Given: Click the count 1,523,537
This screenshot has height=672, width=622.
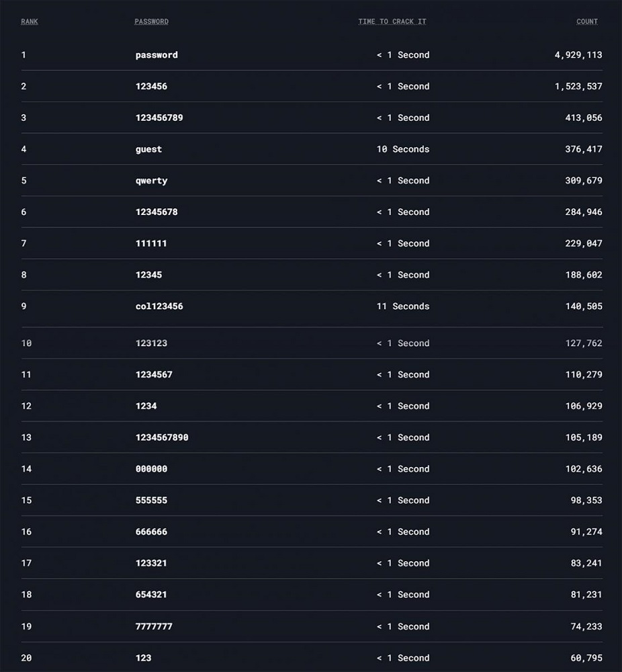Looking at the screenshot, I should point(578,86).
